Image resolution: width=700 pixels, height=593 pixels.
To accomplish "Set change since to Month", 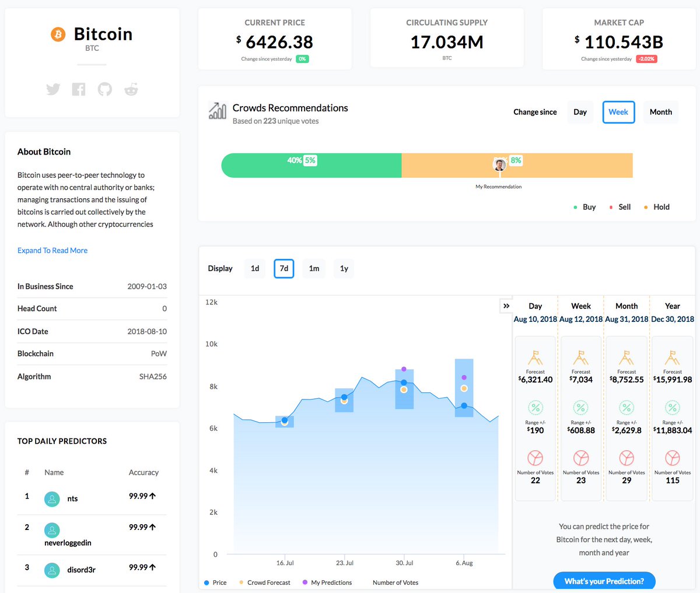I will (661, 112).
